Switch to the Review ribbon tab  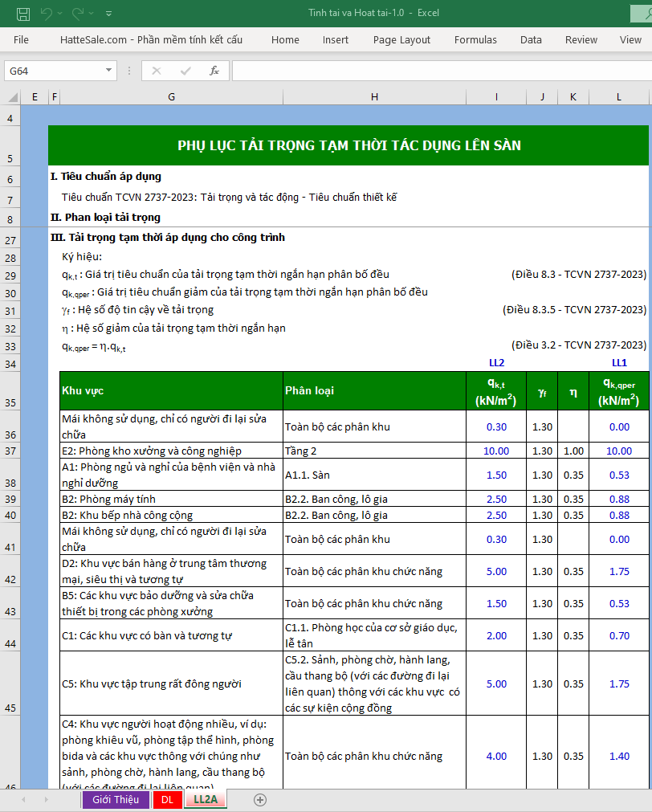click(x=581, y=40)
